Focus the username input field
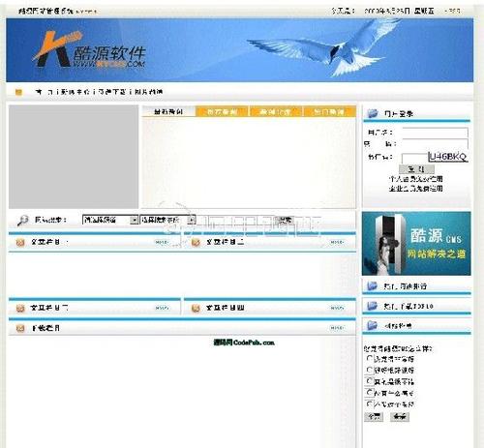The width and height of the screenshot is (484, 448). coord(435,133)
